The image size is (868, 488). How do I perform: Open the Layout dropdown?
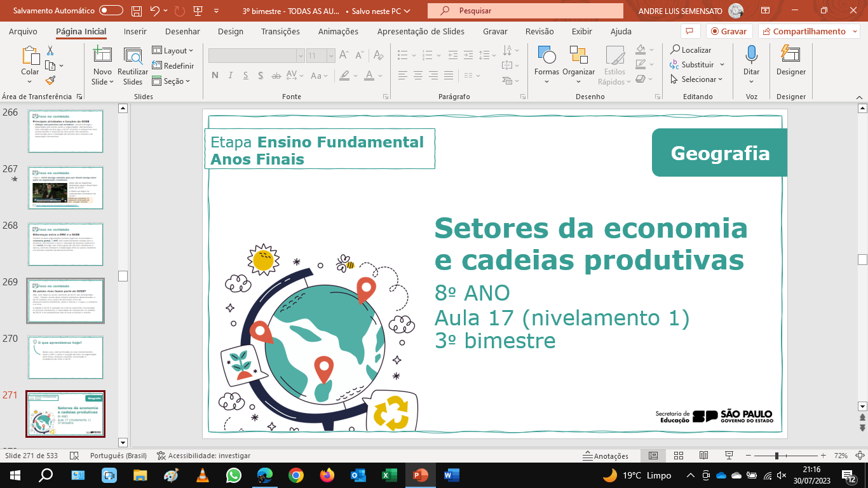tap(173, 51)
